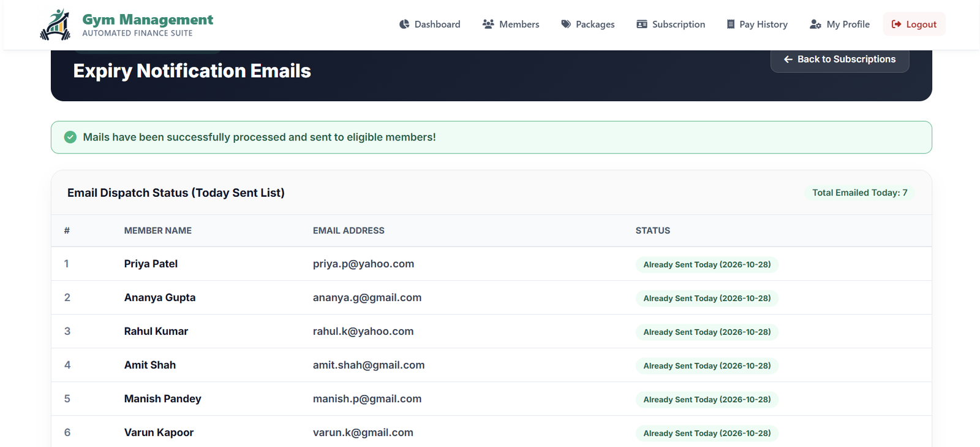The image size is (980, 447).
Task: Select the Rahul Kumar name cell
Action: pos(156,331)
